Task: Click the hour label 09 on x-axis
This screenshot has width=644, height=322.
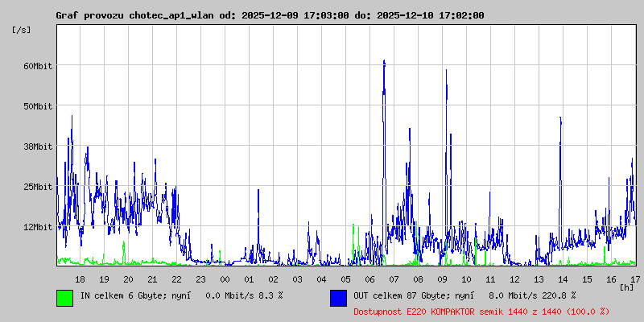Action: click(442, 279)
